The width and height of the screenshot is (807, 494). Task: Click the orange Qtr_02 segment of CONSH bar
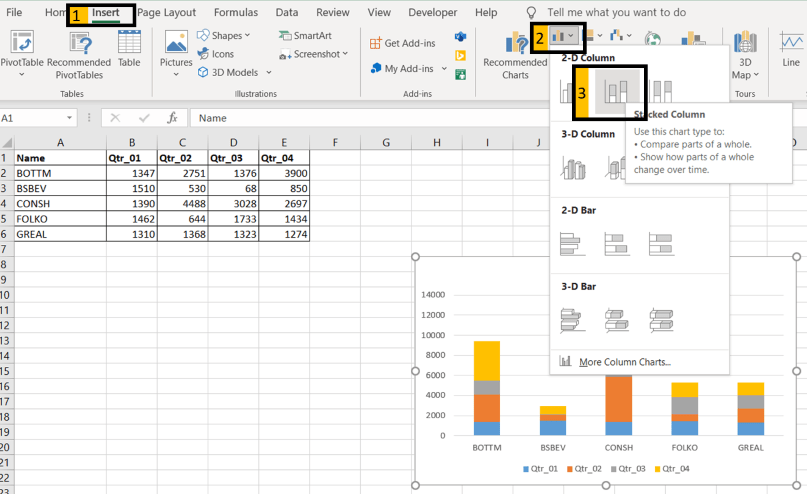point(619,399)
